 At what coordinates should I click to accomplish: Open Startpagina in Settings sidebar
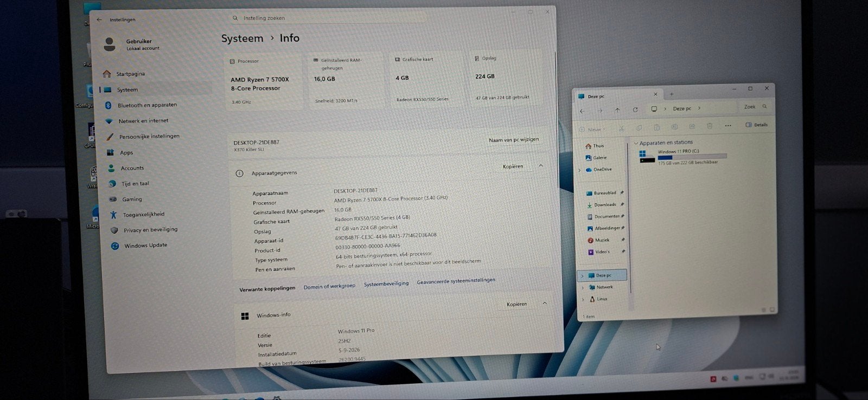131,74
